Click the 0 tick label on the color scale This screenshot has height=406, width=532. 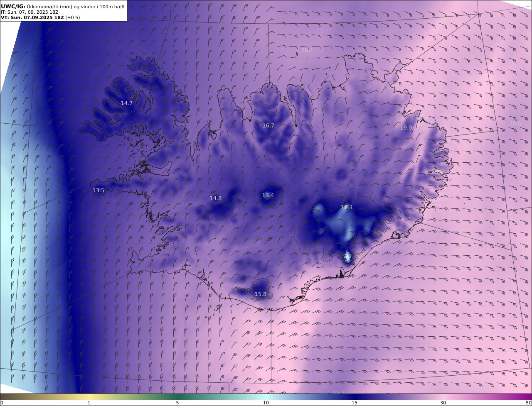click(2, 403)
